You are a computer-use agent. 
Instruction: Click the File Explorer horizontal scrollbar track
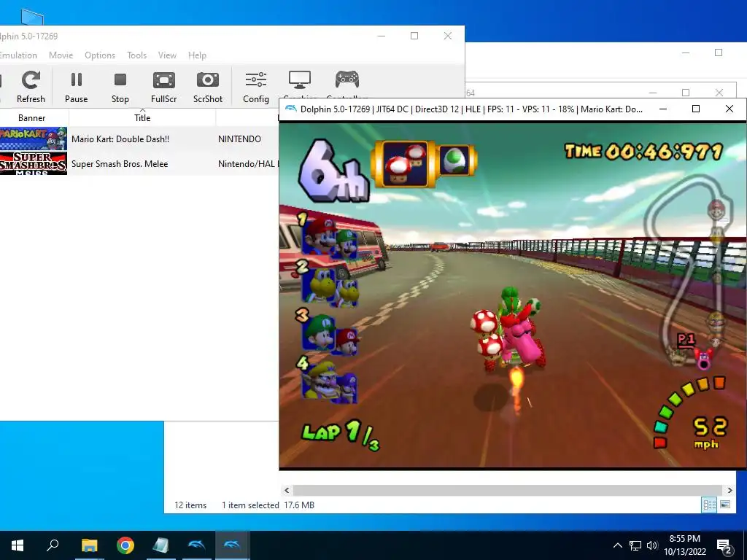pyautogui.click(x=508, y=490)
